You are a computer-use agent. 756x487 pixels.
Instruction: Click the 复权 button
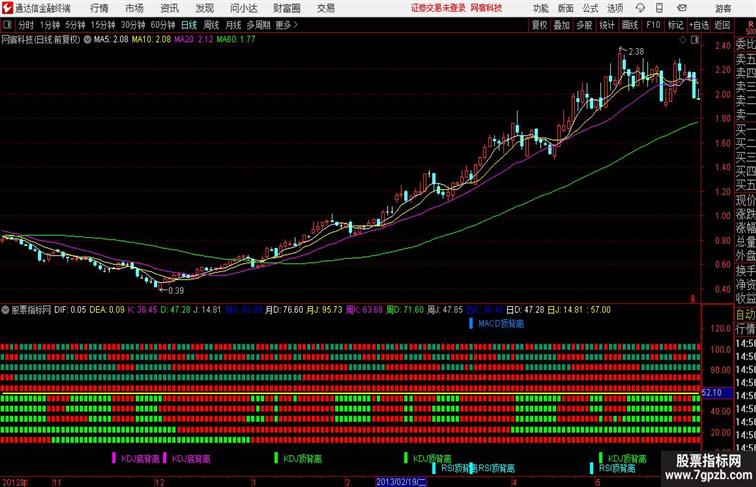(539, 25)
